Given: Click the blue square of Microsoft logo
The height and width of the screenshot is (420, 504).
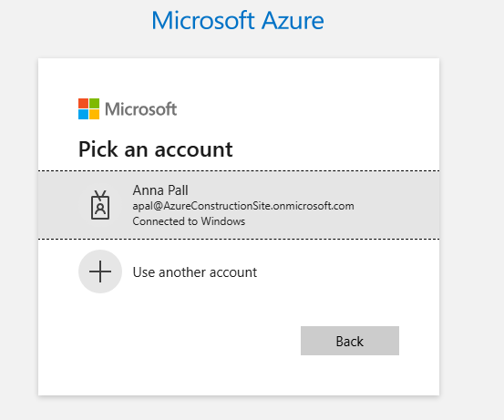Looking at the screenshot, I should coord(83,115).
